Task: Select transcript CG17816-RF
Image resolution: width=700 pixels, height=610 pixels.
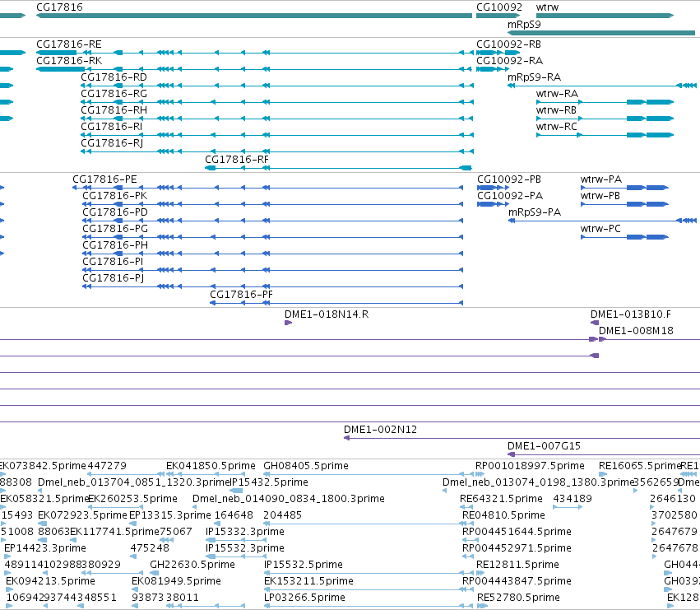Action: 237,160
